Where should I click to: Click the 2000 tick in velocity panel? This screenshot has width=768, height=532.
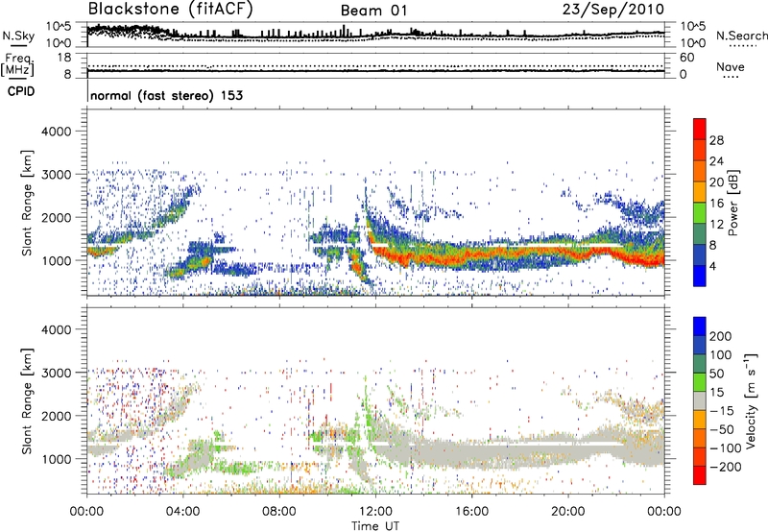coord(56,416)
